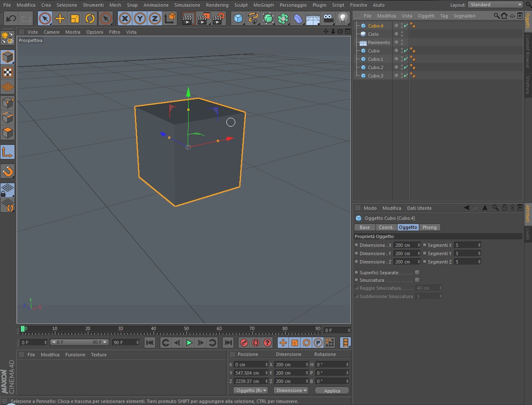Enable Smussatura checkbox
This screenshot has width=532, height=405.
click(x=417, y=280)
